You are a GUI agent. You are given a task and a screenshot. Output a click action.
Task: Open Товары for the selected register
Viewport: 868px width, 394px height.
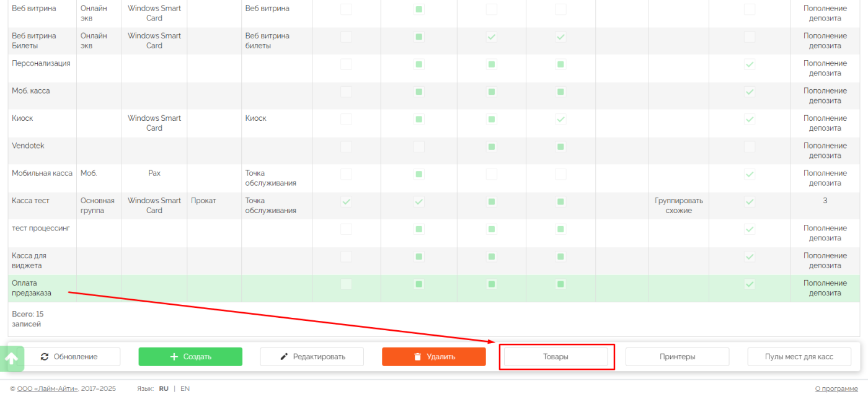[x=556, y=357]
